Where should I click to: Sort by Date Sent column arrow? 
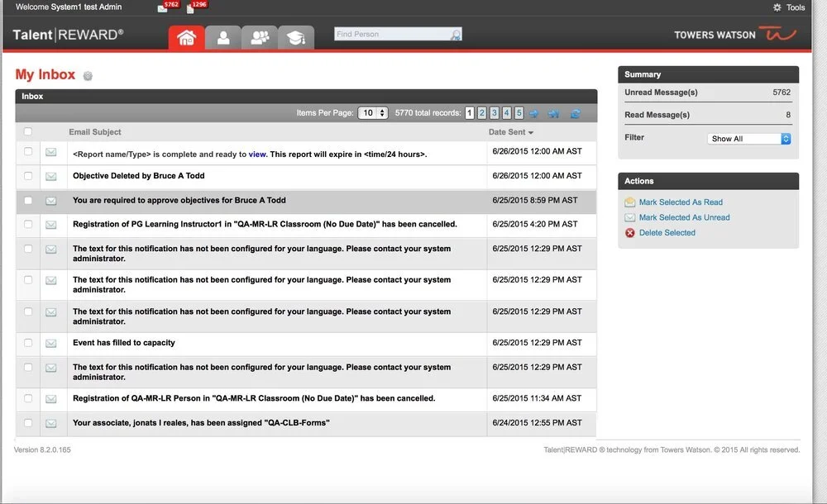pos(531,132)
